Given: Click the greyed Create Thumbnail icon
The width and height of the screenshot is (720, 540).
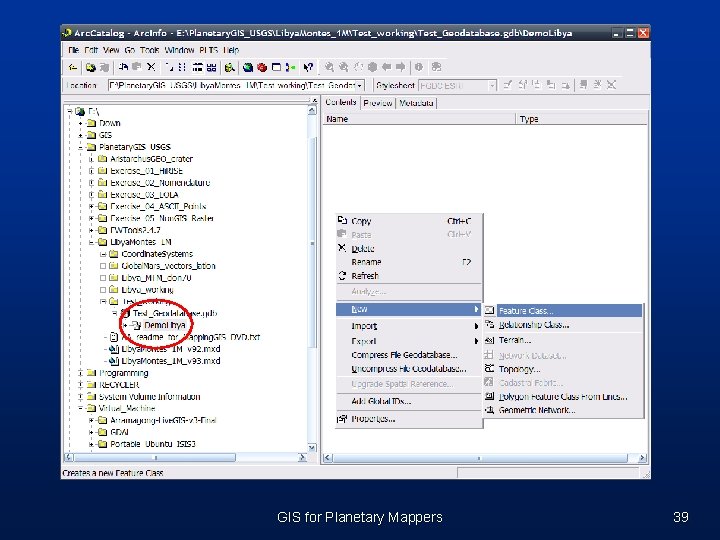Looking at the screenshot, I should (x=436, y=68).
